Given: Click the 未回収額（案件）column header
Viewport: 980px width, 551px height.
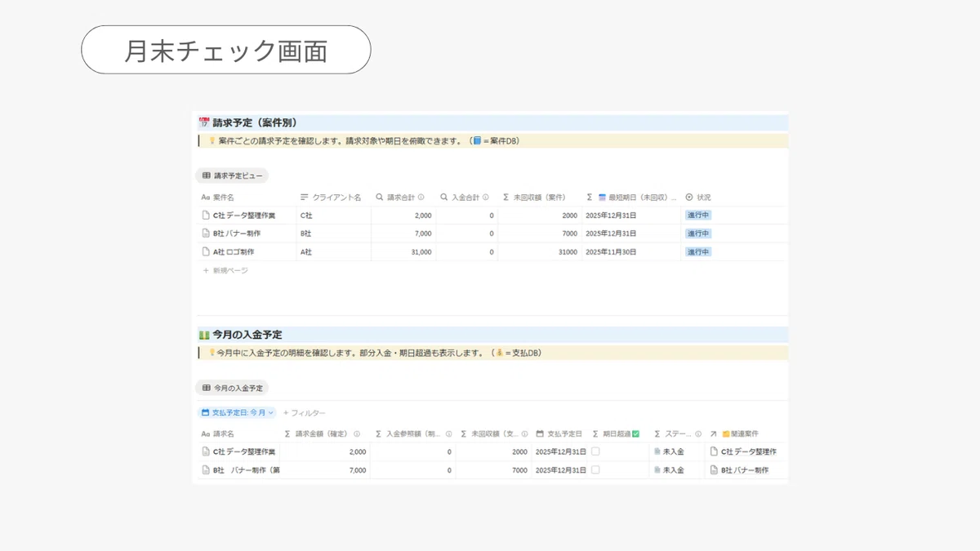Looking at the screenshot, I should coord(534,198).
